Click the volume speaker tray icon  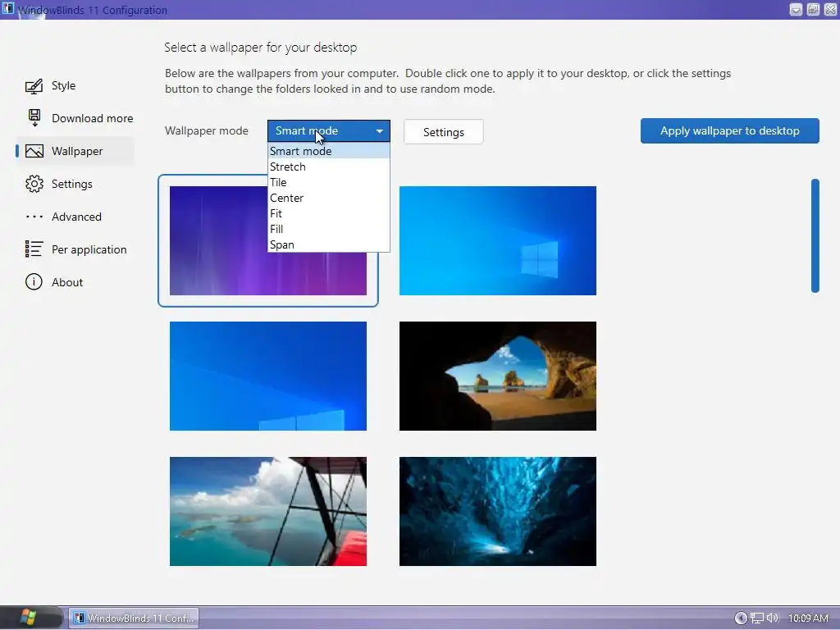[772, 619]
